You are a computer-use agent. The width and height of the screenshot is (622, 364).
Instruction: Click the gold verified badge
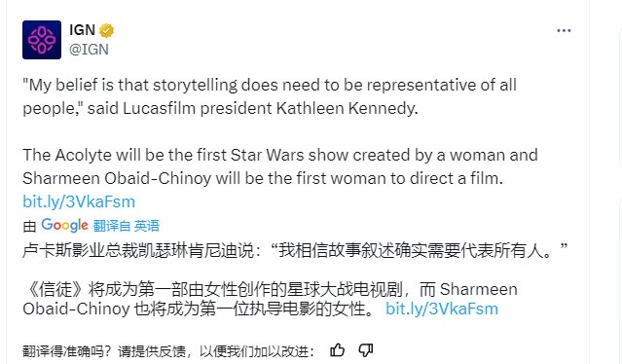(106, 30)
